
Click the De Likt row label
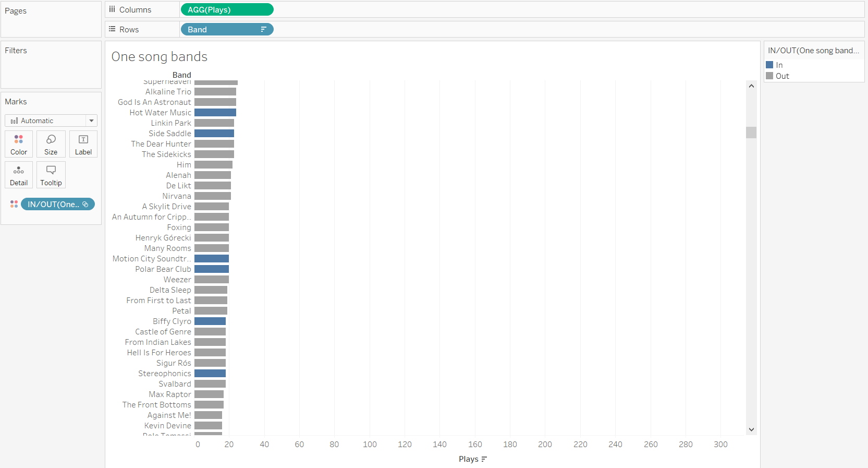pyautogui.click(x=179, y=186)
